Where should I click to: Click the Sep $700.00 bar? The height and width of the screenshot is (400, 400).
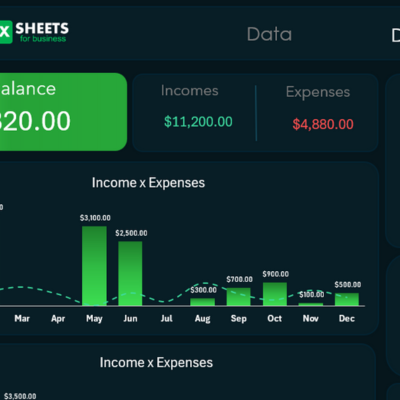pos(238,297)
